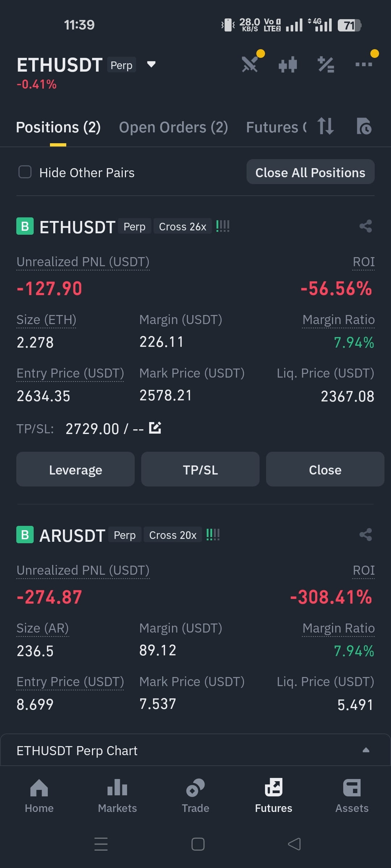Screen dimensions: 391x868
Task: Tap the crossed swords battle icon
Action: point(250,65)
